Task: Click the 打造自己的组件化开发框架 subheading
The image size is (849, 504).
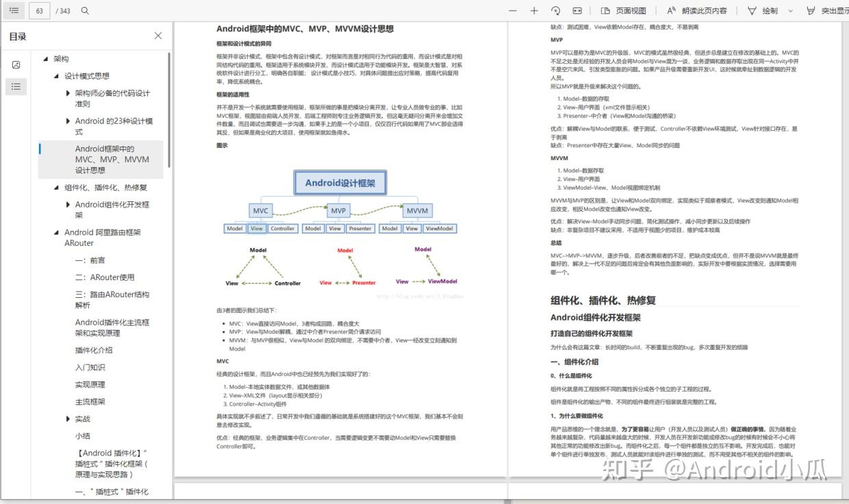Action: [x=592, y=333]
